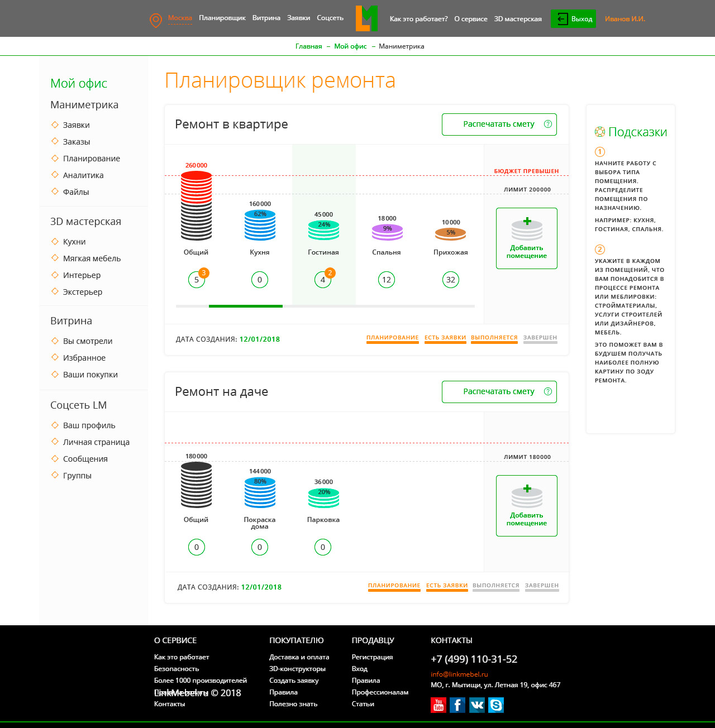Open the Skype icon in footer
The height and width of the screenshot is (728, 715).
tap(496, 705)
